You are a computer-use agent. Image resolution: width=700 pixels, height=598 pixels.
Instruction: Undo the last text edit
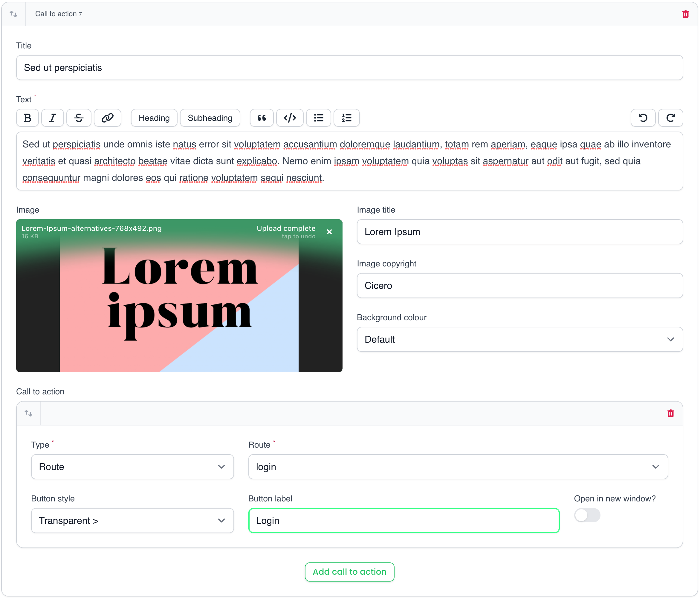click(643, 118)
